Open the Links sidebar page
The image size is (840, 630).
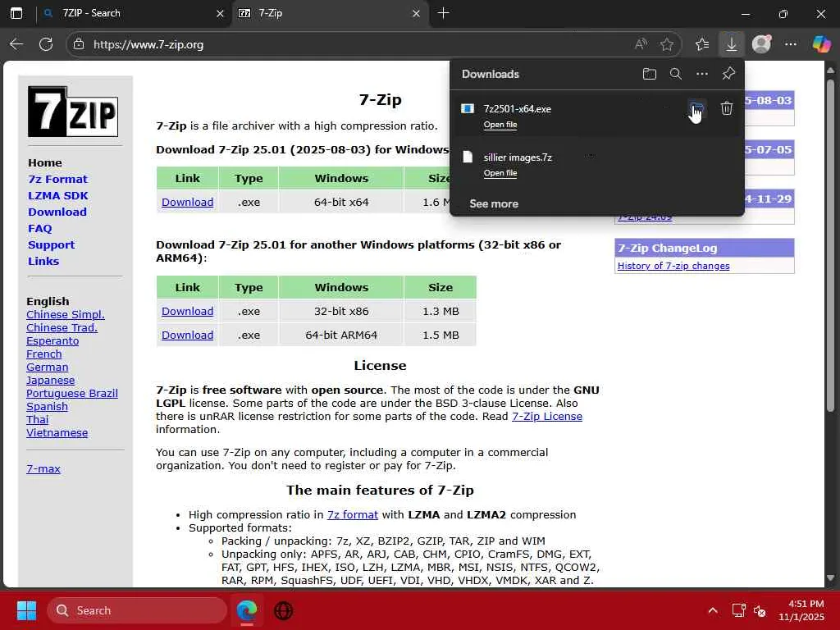[43, 261]
